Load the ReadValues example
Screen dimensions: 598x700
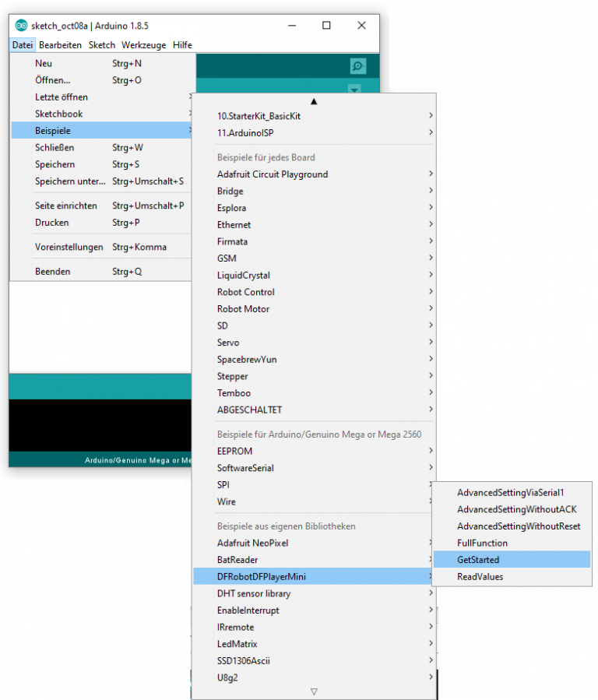coord(512,577)
